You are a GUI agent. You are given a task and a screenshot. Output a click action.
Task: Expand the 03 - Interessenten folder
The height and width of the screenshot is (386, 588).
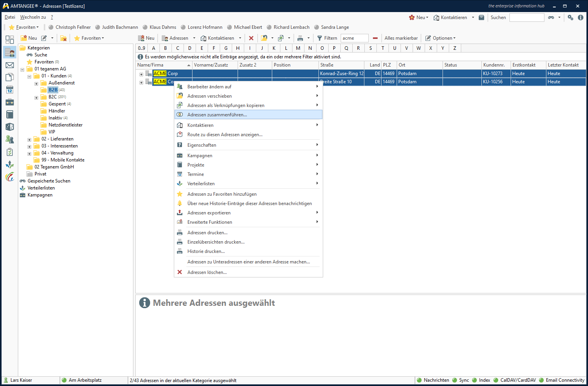tap(29, 147)
